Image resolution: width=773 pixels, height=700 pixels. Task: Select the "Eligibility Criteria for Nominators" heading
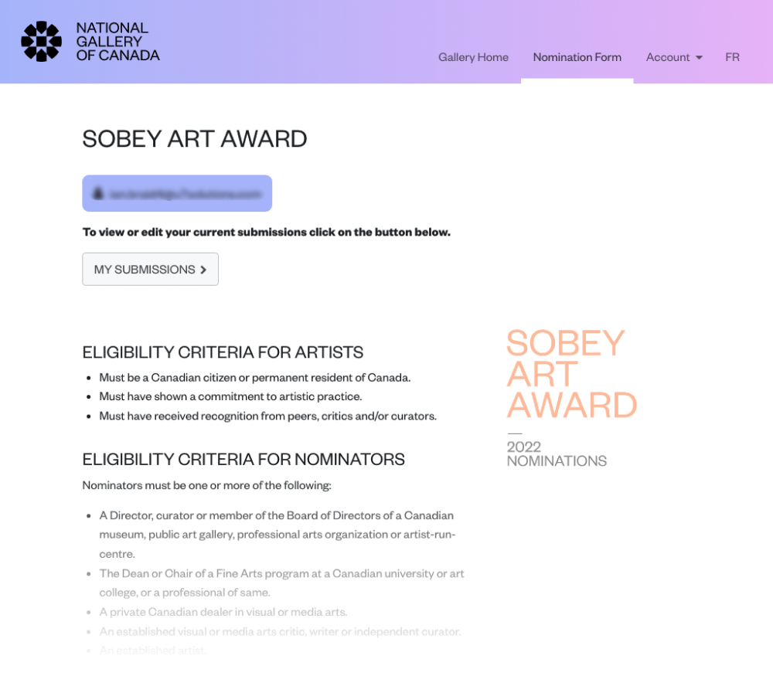tap(243, 459)
